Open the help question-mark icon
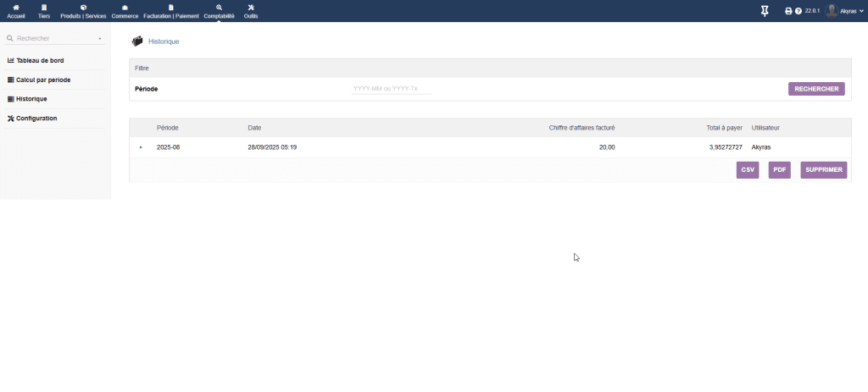Screen dimensions: 868x392 (798, 11)
